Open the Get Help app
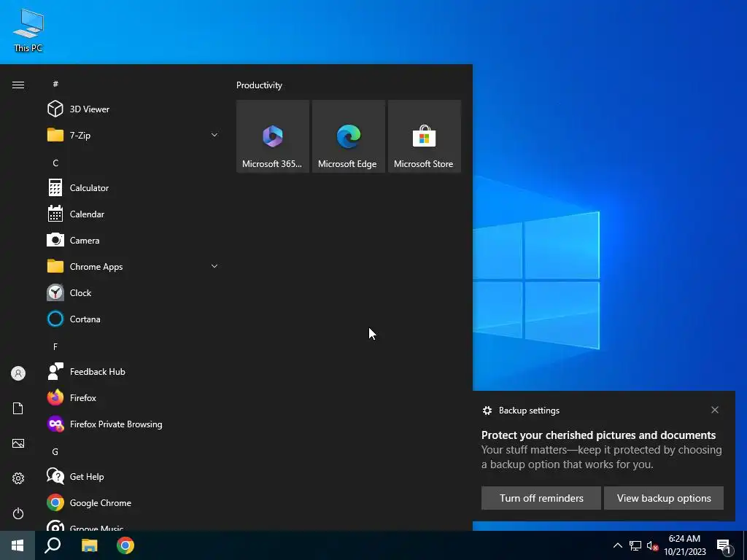The image size is (747, 560). point(133,477)
